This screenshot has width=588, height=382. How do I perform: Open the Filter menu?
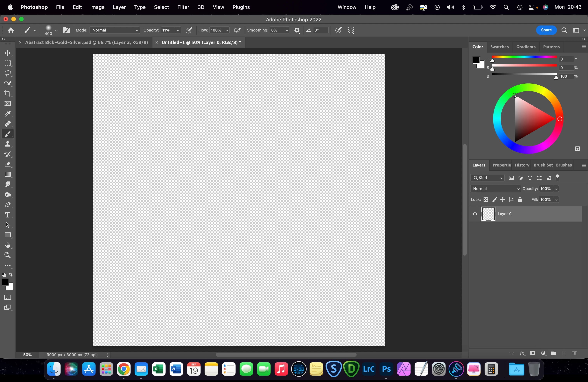183,7
